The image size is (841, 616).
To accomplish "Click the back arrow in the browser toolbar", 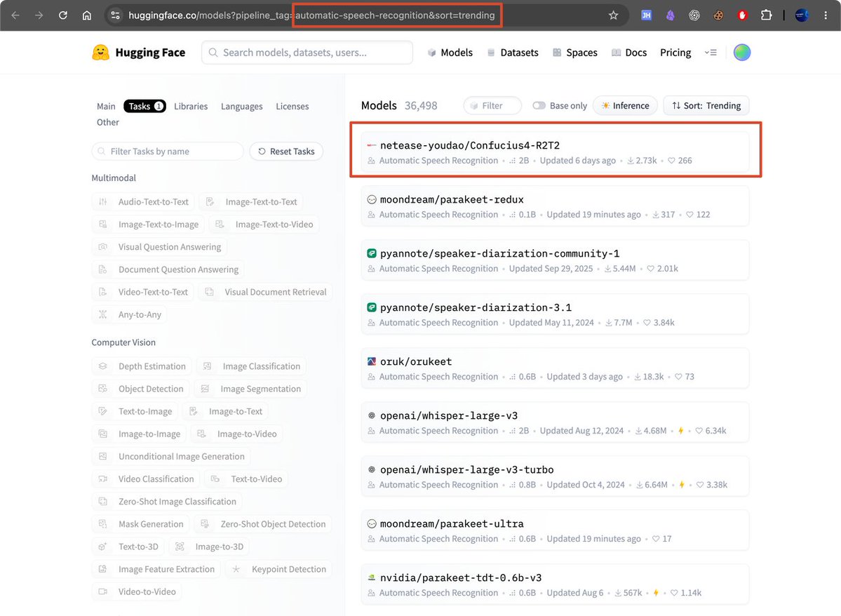I will (x=15, y=15).
